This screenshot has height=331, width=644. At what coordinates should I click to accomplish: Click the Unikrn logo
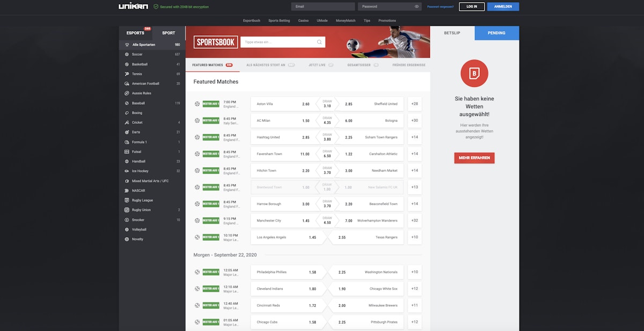[x=133, y=6]
